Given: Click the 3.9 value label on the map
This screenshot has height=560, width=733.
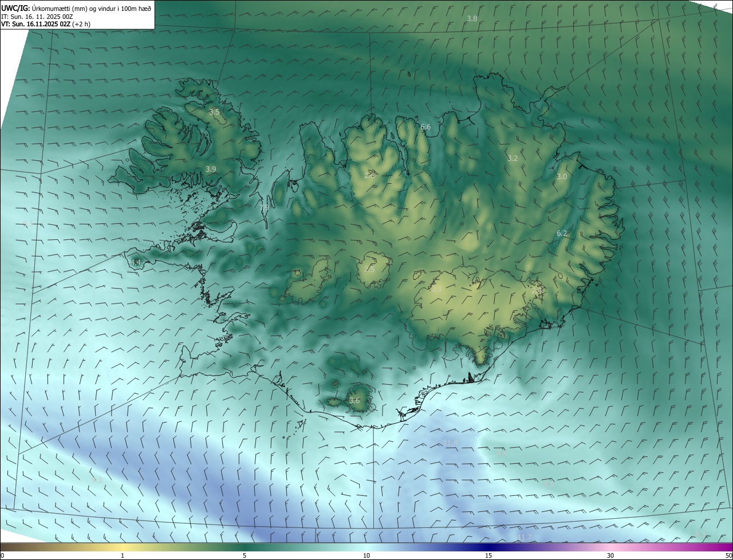Looking at the screenshot, I should coord(211,169).
